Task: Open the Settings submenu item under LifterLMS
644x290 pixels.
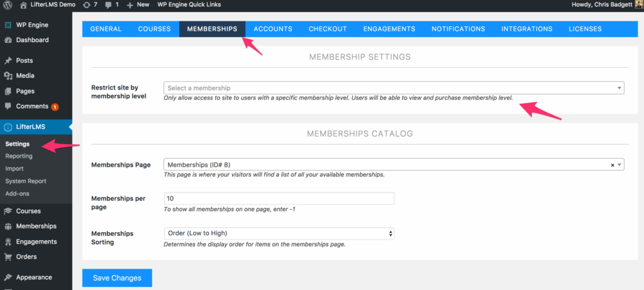Action: 17,144
